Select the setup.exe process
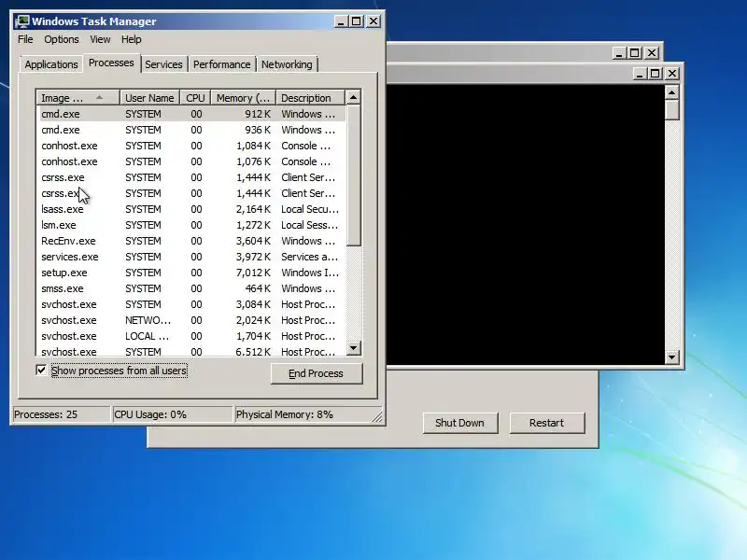Image resolution: width=747 pixels, height=560 pixels. (190, 273)
